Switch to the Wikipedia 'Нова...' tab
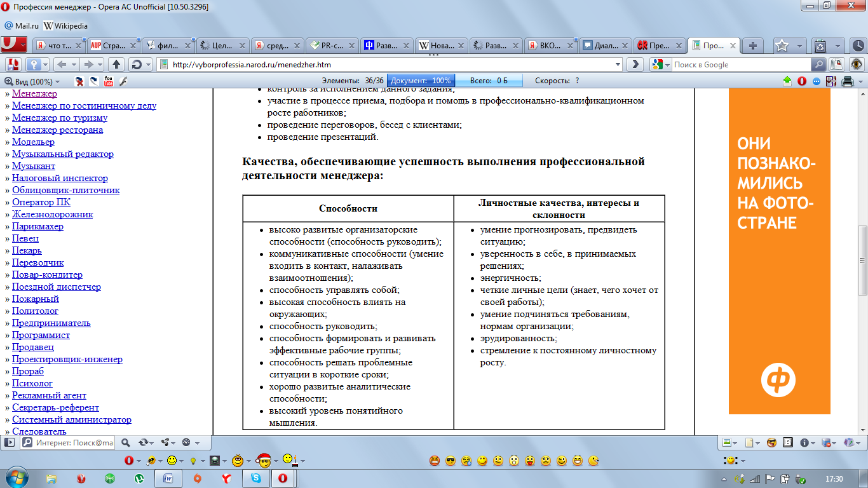Image resolution: width=868 pixels, height=488 pixels. point(442,45)
